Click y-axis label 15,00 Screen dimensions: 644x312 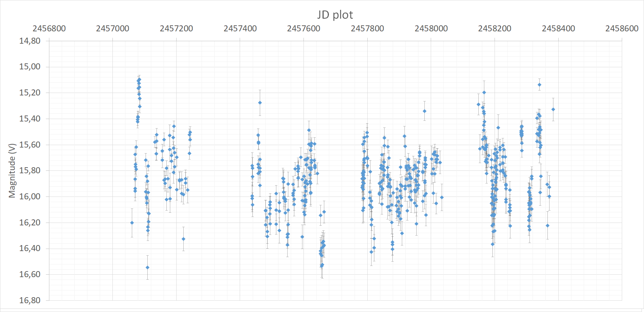point(30,67)
